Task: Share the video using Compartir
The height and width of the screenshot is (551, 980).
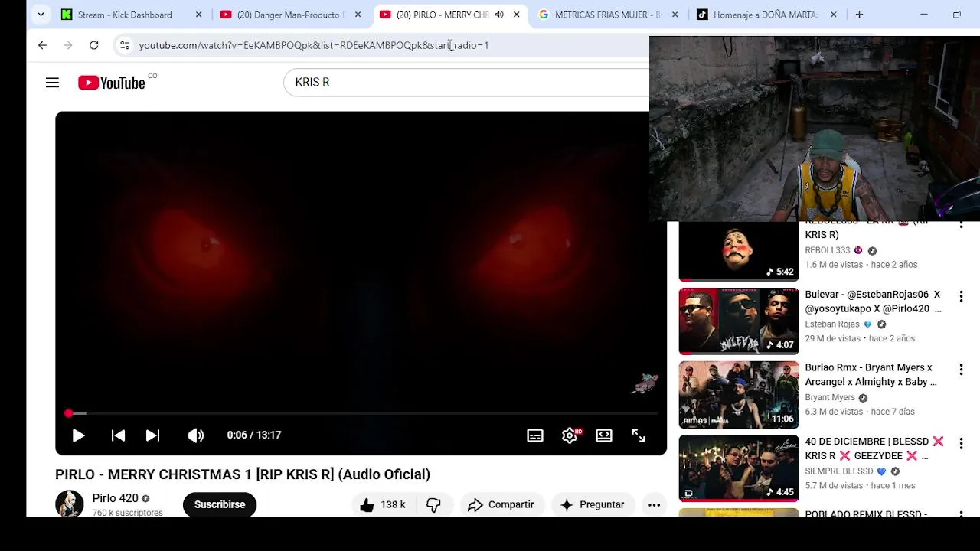Action: pyautogui.click(x=501, y=504)
